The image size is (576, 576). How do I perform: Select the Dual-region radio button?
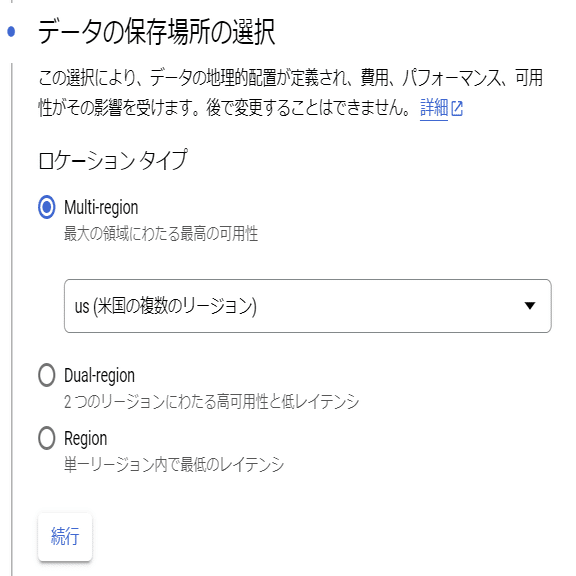click(x=47, y=375)
